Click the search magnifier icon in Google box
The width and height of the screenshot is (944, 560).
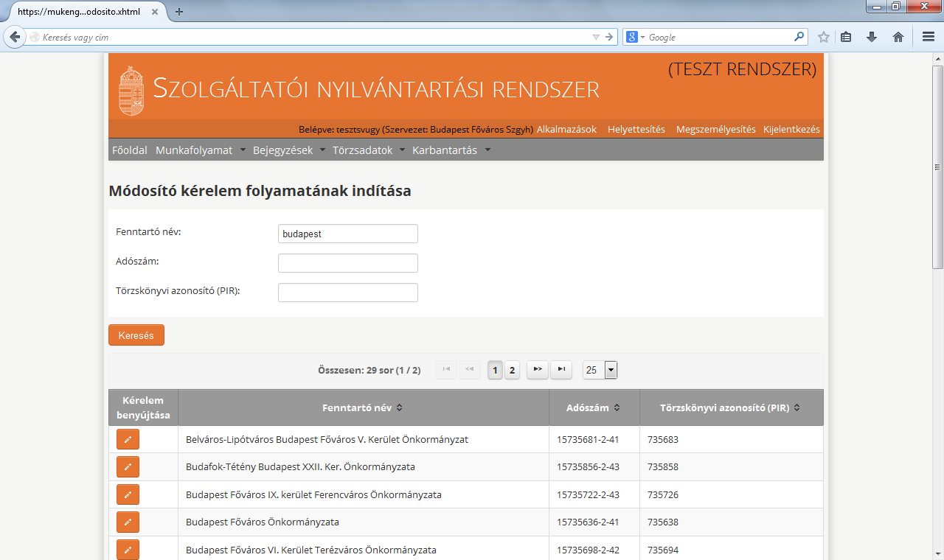click(x=799, y=37)
